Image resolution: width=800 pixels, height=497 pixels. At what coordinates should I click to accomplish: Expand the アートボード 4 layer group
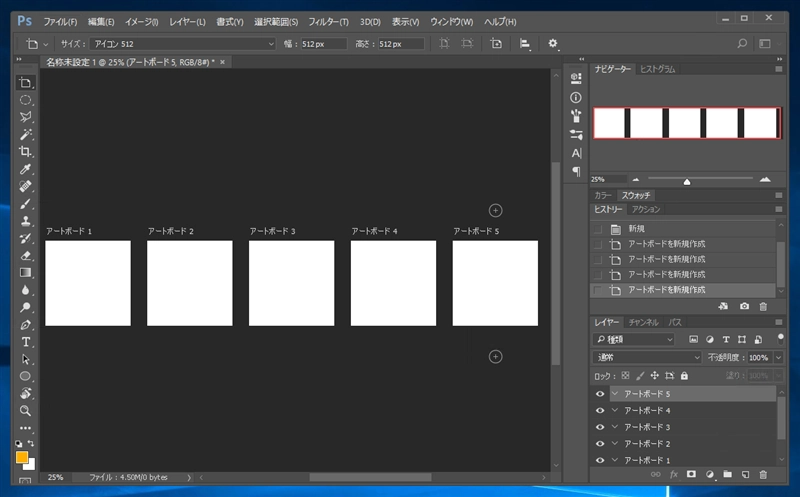point(615,410)
